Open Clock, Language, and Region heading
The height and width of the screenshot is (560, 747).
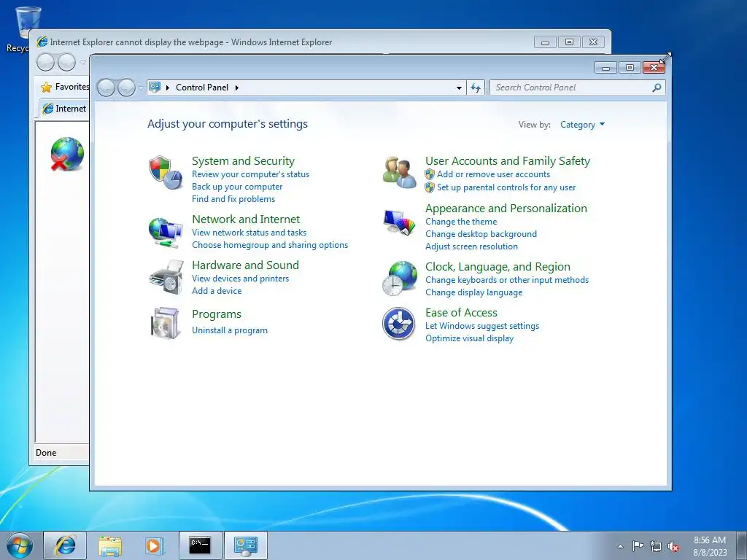click(498, 267)
